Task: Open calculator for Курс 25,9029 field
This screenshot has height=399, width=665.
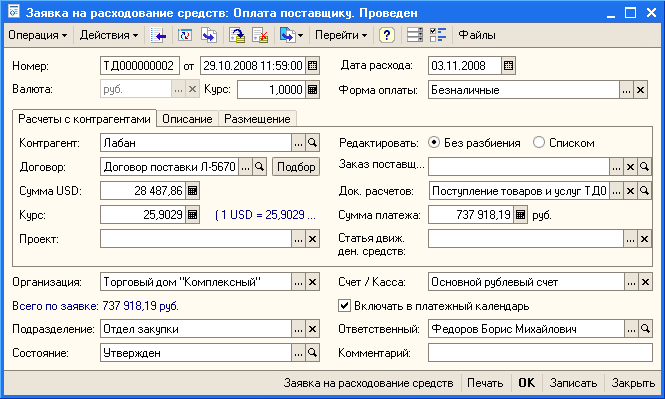Action: tap(193, 215)
